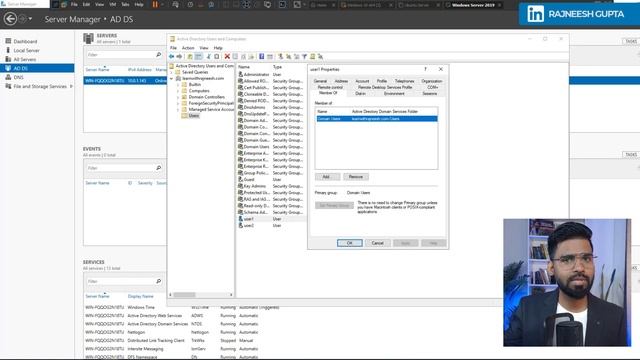This screenshot has width=640, height=360.
Task: Switch to Windows Server 2019 VMware tab
Action: point(473,5)
